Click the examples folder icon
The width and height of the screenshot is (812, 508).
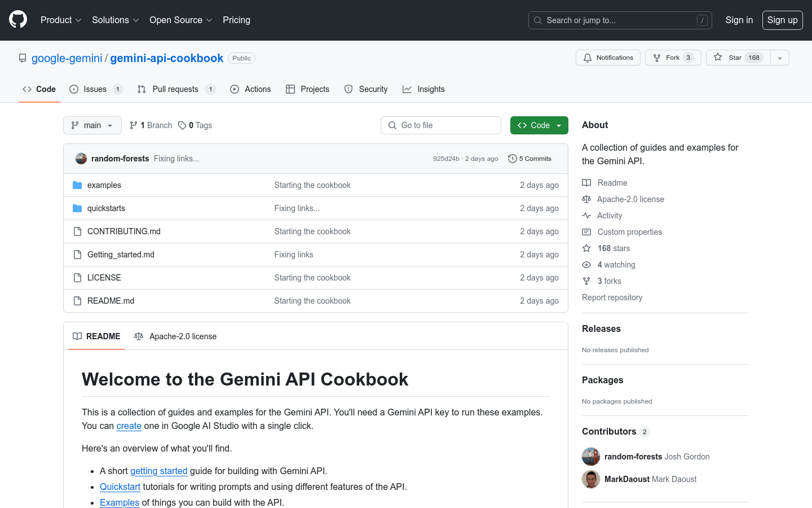point(77,185)
